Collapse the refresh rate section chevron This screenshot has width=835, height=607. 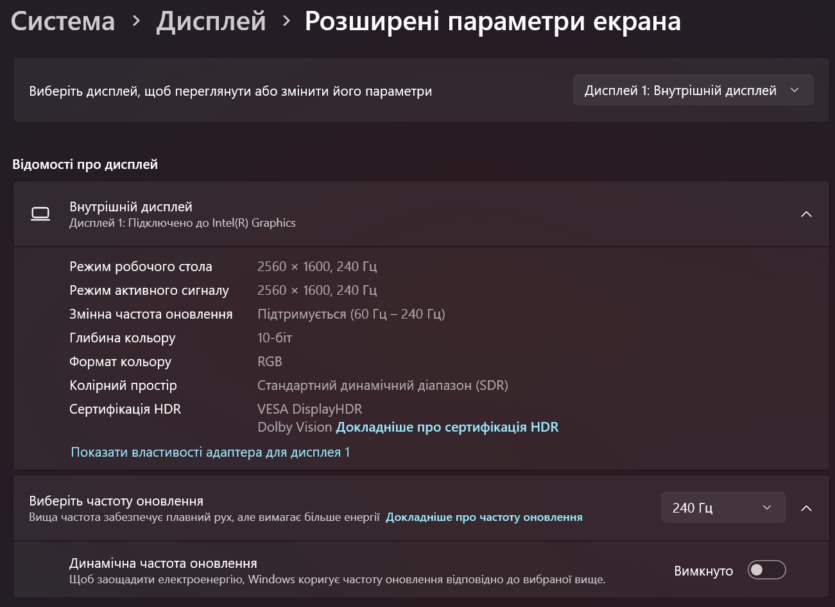pos(806,508)
